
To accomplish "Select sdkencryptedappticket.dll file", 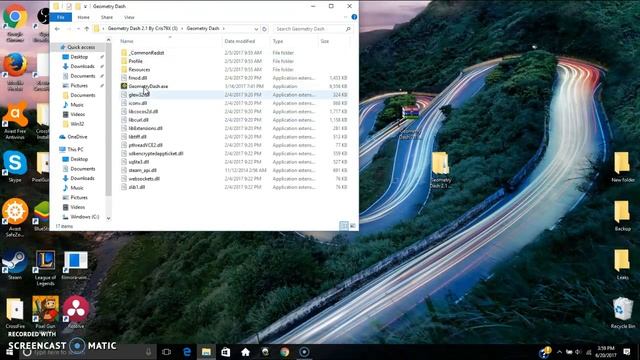I will [x=156, y=153].
